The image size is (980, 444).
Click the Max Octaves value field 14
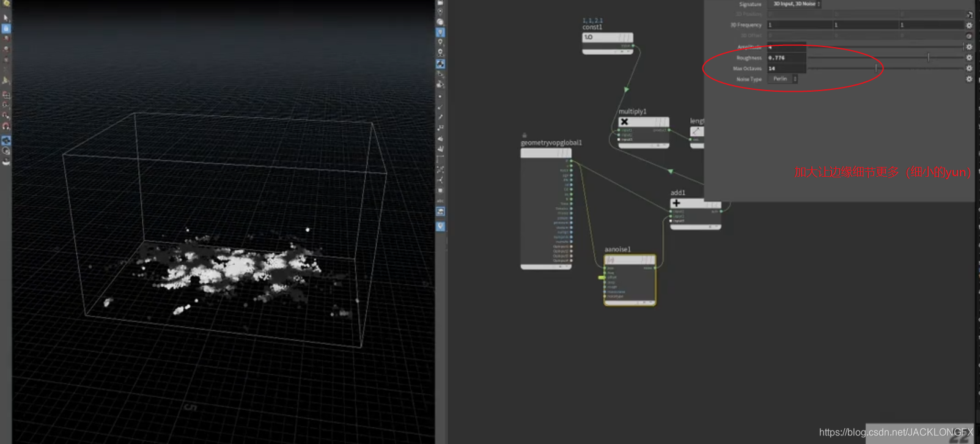coord(786,68)
